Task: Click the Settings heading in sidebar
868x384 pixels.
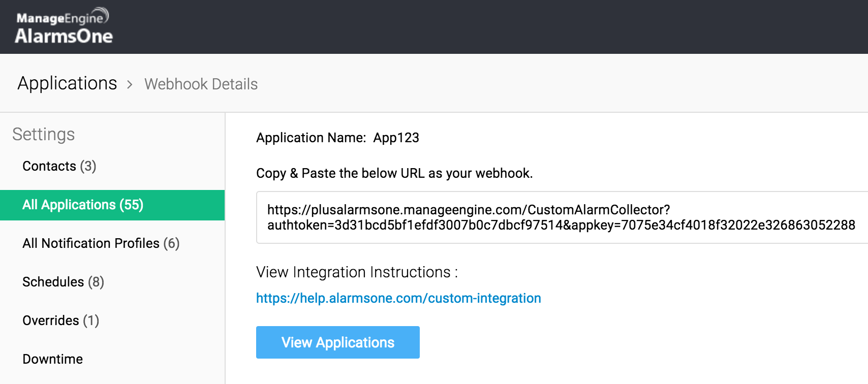Action: 44,134
